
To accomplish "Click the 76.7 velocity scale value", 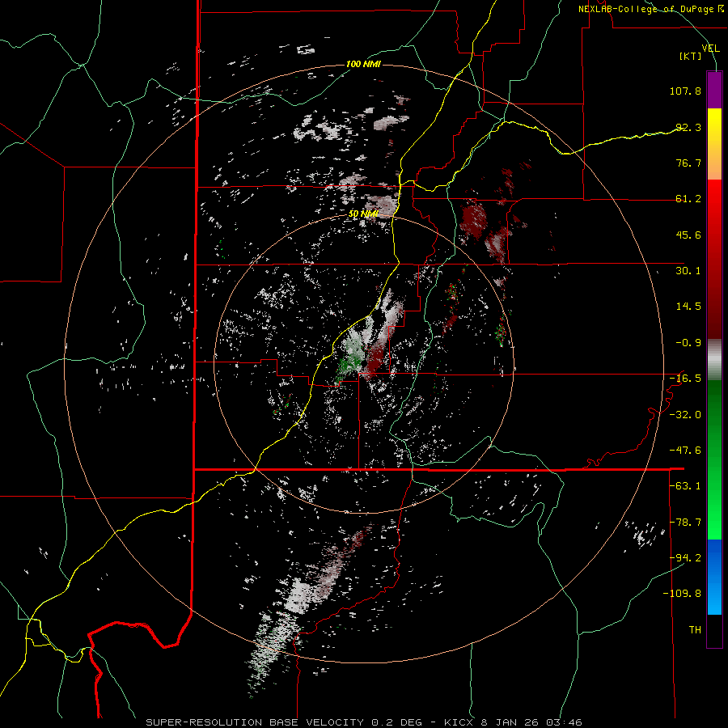I will (688, 163).
